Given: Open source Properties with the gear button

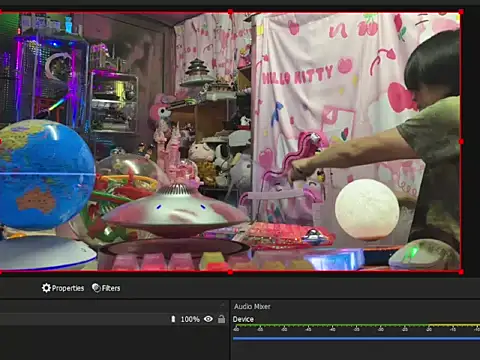Looking at the screenshot, I should point(63,288).
